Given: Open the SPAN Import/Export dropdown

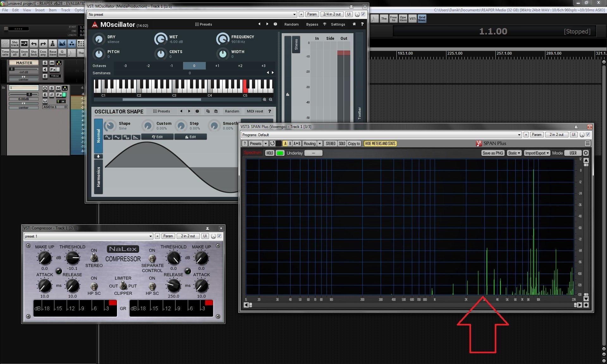Looking at the screenshot, I should 537,153.
